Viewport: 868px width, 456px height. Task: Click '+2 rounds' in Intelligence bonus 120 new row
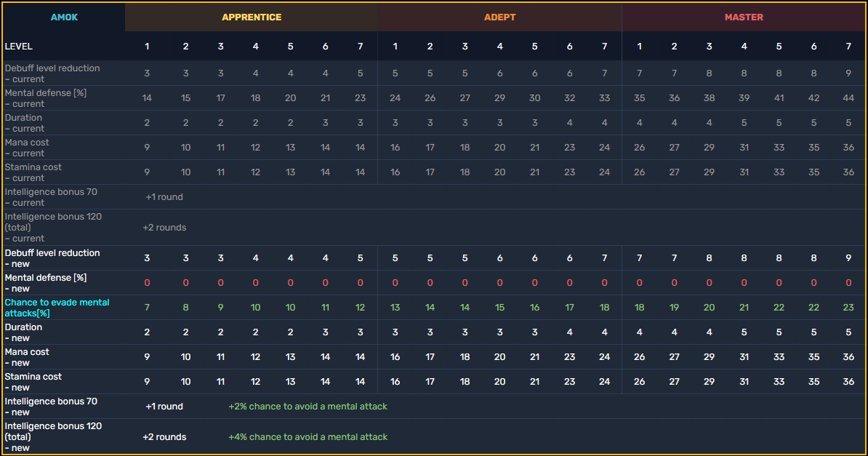(164, 437)
